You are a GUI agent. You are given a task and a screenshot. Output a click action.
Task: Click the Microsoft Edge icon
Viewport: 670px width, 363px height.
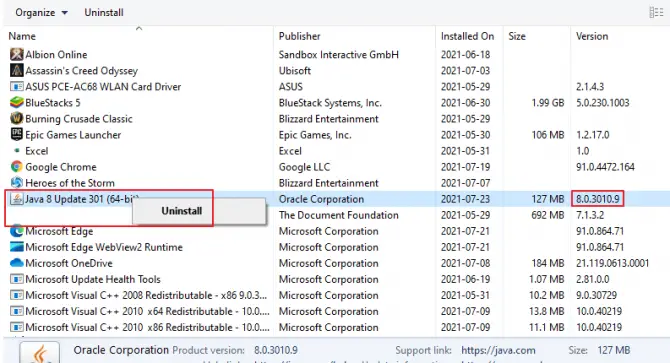tap(16, 231)
